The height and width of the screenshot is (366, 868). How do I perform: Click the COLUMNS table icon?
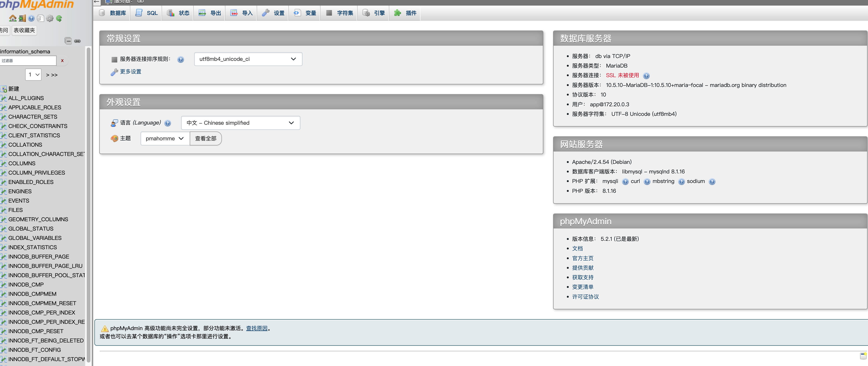(3, 163)
